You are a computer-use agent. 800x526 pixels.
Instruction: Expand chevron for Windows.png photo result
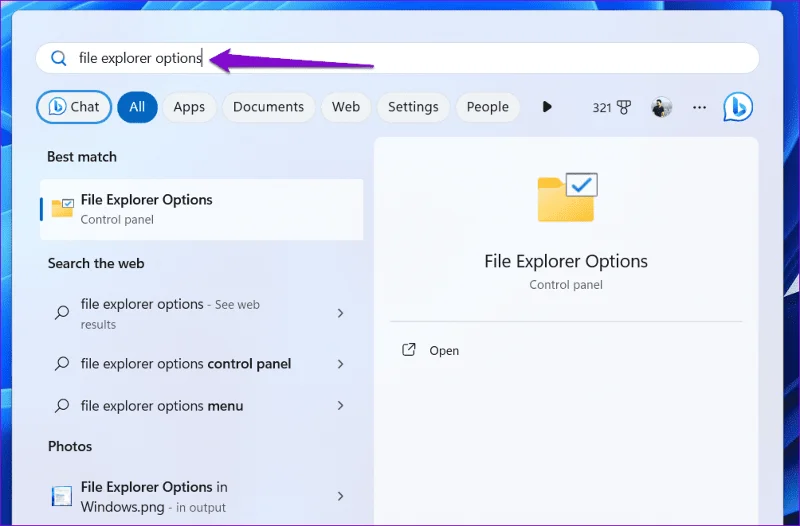coord(340,496)
